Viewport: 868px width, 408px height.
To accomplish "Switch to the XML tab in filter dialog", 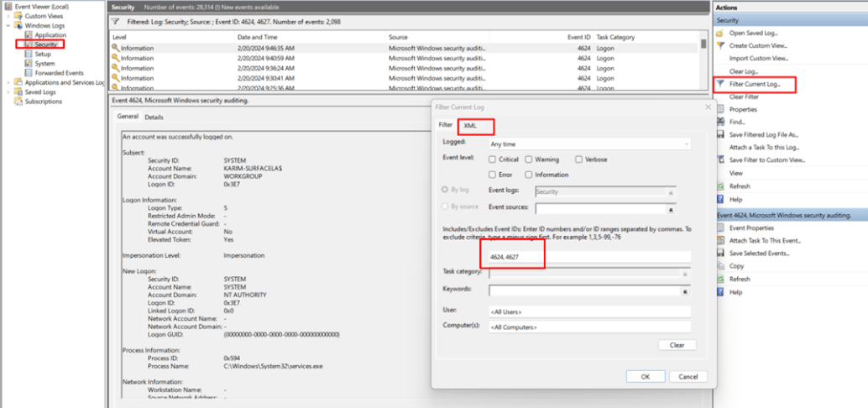I will 470,125.
